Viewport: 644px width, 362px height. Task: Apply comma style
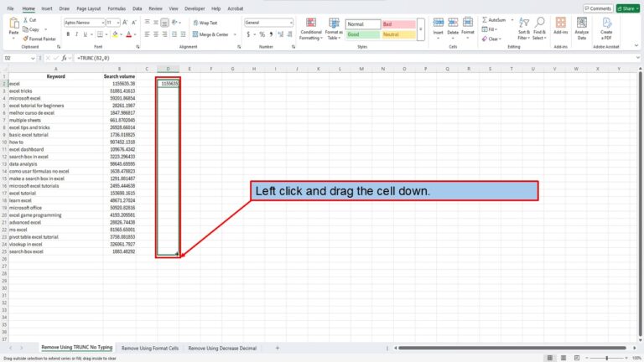coord(271,34)
